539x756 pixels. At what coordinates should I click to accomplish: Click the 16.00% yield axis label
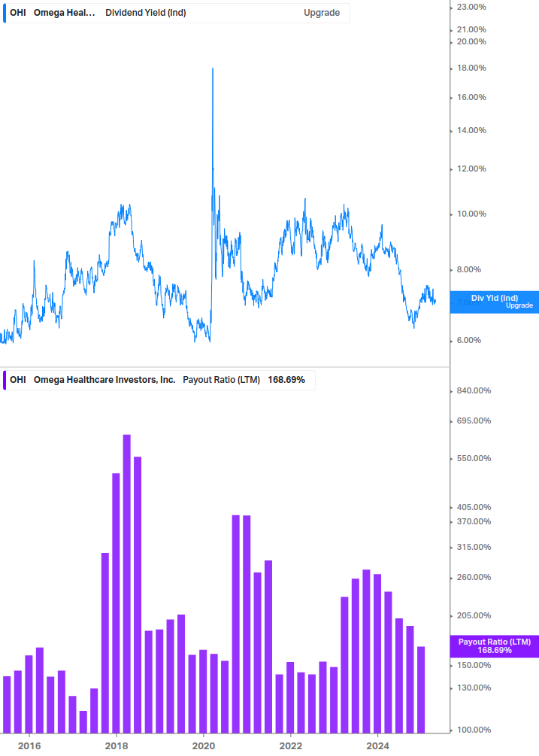tap(471, 97)
